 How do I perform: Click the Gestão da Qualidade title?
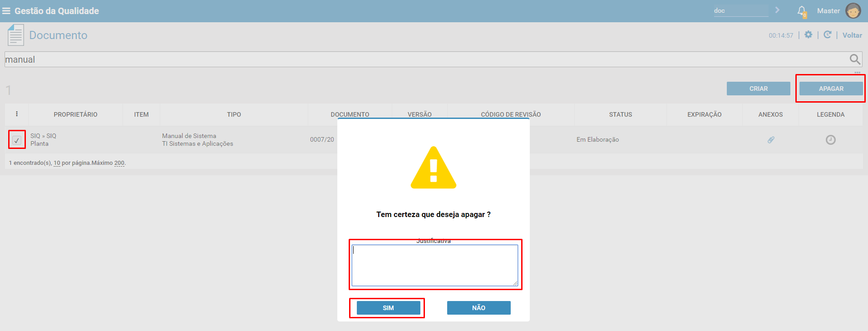tap(57, 11)
